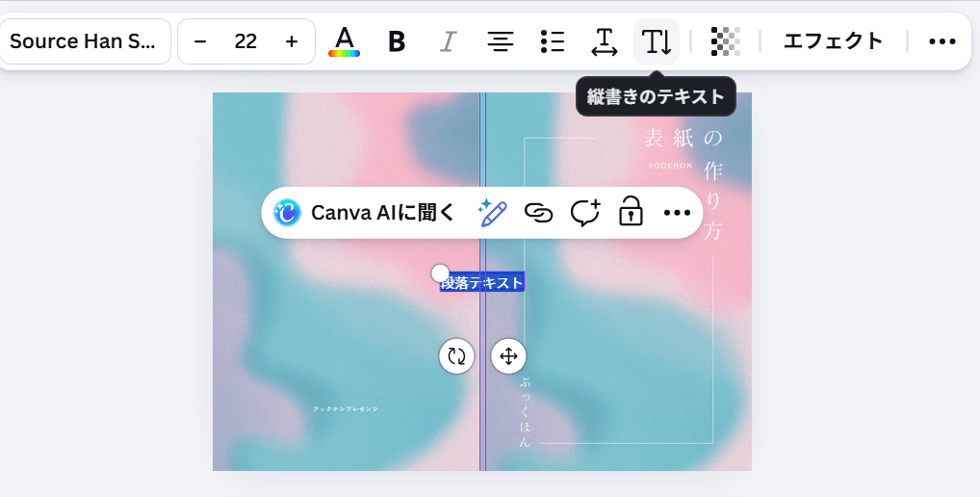Select the vertical ぶっくほん text
Viewport: 980px width, 497px height.
click(x=525, y=412)
